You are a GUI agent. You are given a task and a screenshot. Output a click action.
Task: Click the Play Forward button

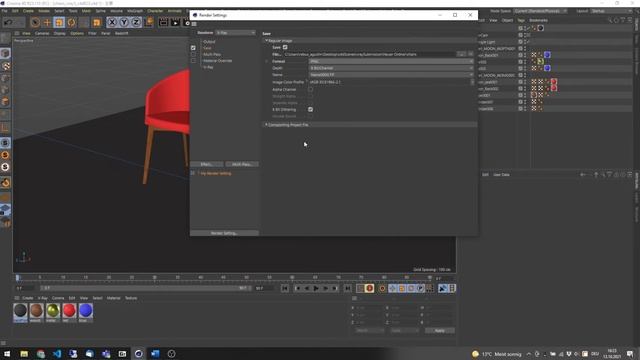(316, 288)
